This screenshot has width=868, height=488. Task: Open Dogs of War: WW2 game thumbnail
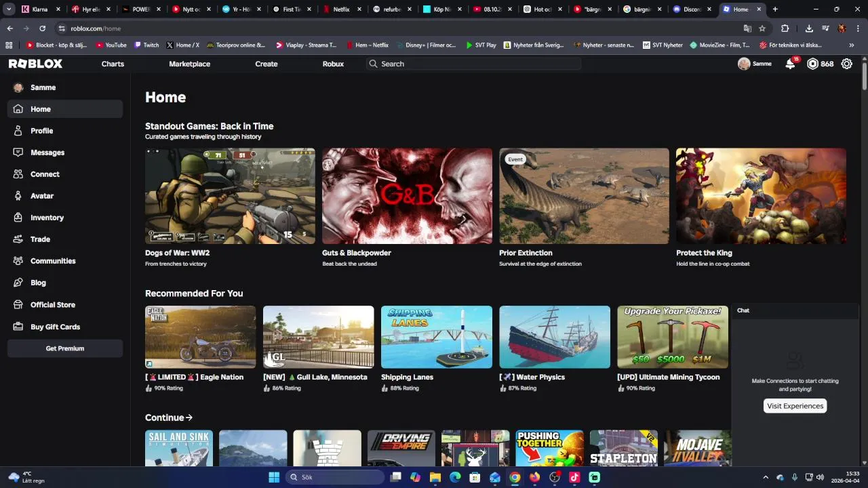pos(230,196)
